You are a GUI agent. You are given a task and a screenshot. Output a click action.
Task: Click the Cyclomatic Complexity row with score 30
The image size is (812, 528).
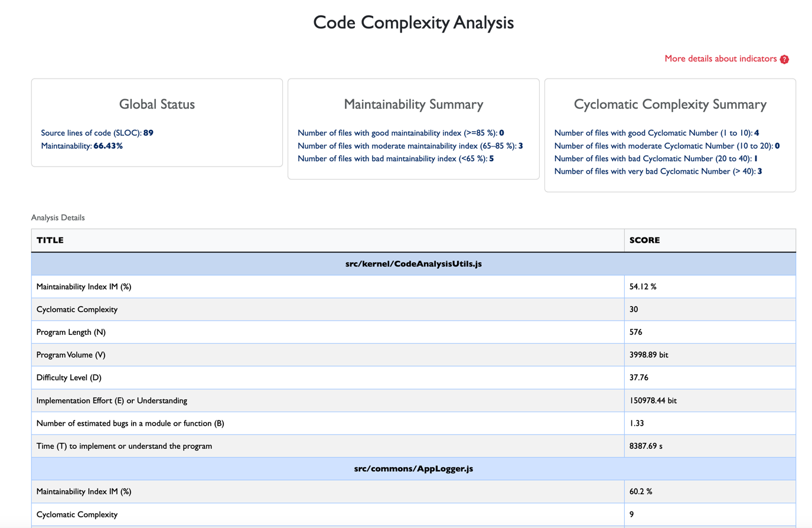point(413,309)
